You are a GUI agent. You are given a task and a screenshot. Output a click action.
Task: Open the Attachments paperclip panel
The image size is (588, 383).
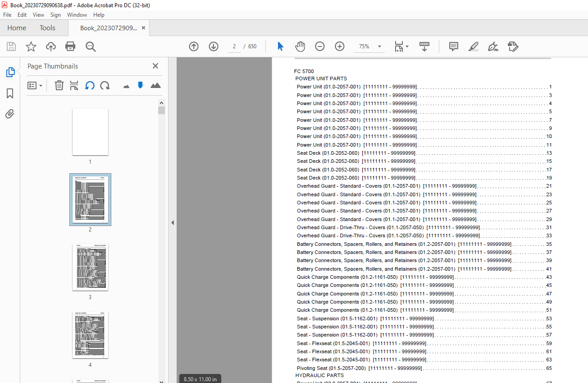point(10,114)
